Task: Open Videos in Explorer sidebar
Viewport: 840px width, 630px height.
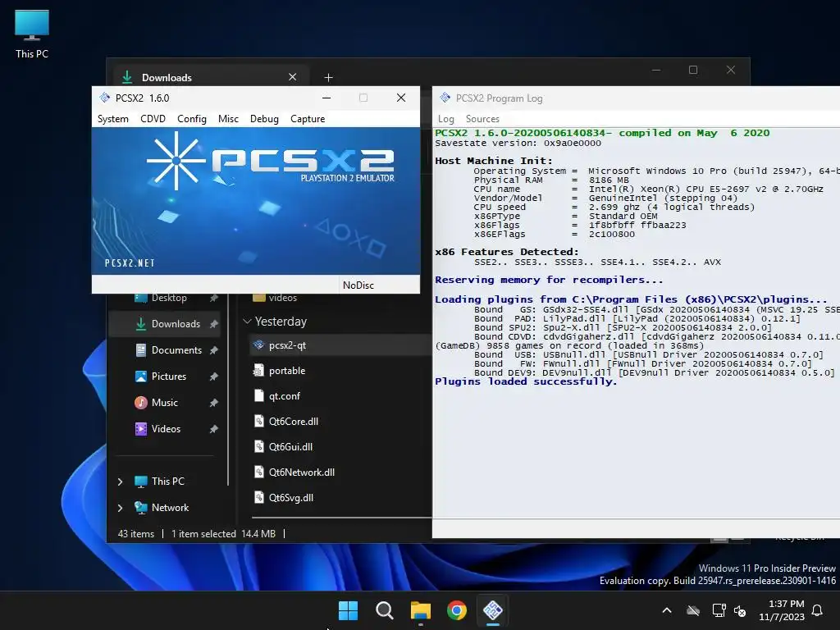Action: click(157, 429)
